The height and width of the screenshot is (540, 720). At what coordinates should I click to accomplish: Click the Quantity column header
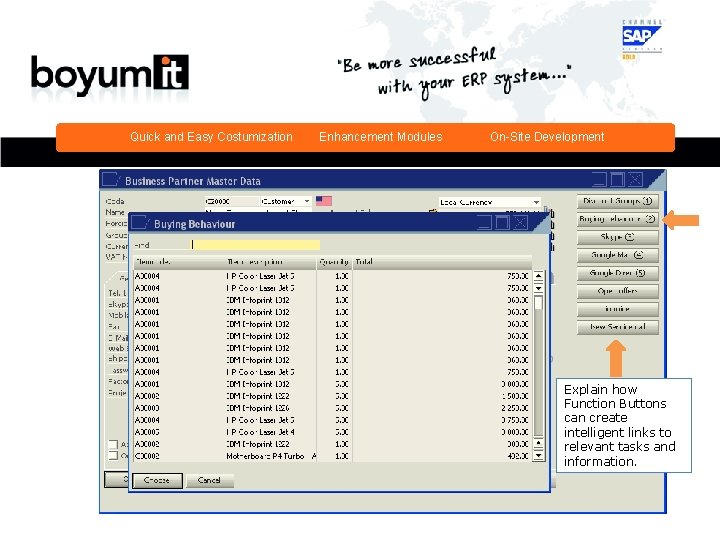coord(334,262)
